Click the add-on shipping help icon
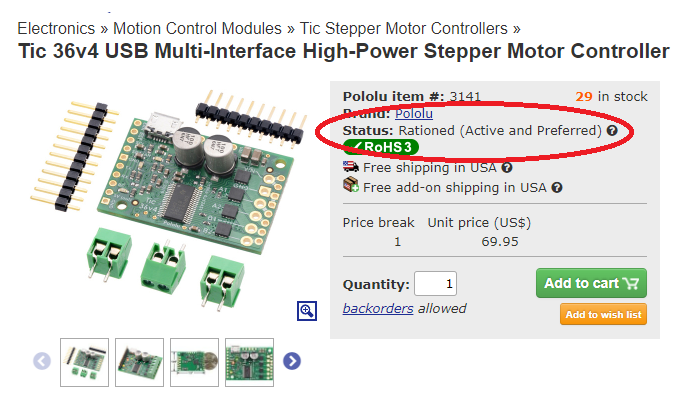Viewport: 695px width, 404px height. point(557,187)
